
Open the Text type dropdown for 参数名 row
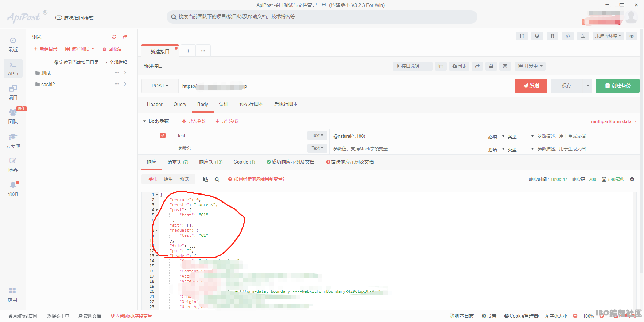coord(317,148)
